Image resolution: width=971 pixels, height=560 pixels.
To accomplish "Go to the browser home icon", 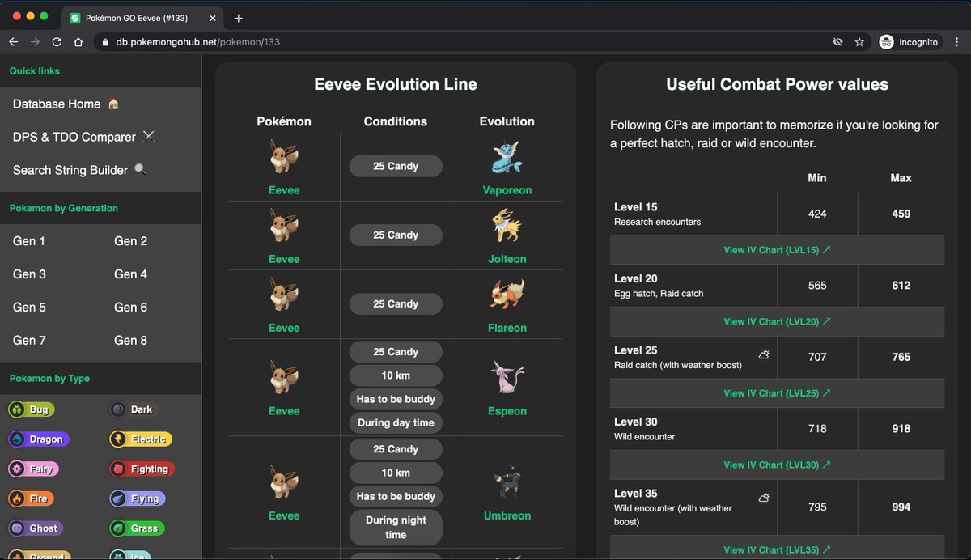I will [x=78, y=42].
